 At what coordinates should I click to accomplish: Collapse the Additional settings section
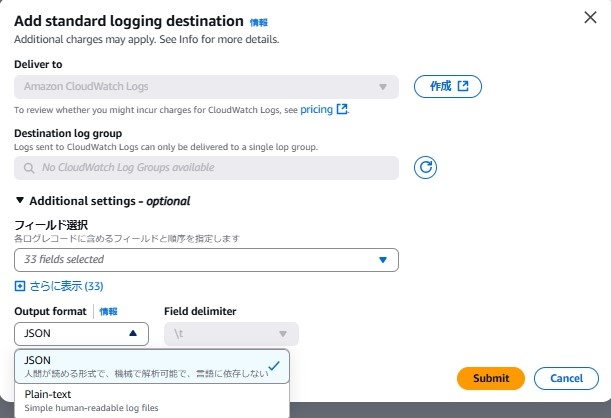(x=102, y=201)
